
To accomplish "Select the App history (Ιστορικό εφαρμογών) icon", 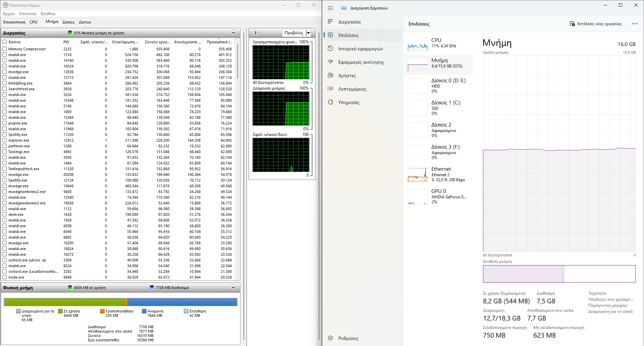I will [330, 48].
